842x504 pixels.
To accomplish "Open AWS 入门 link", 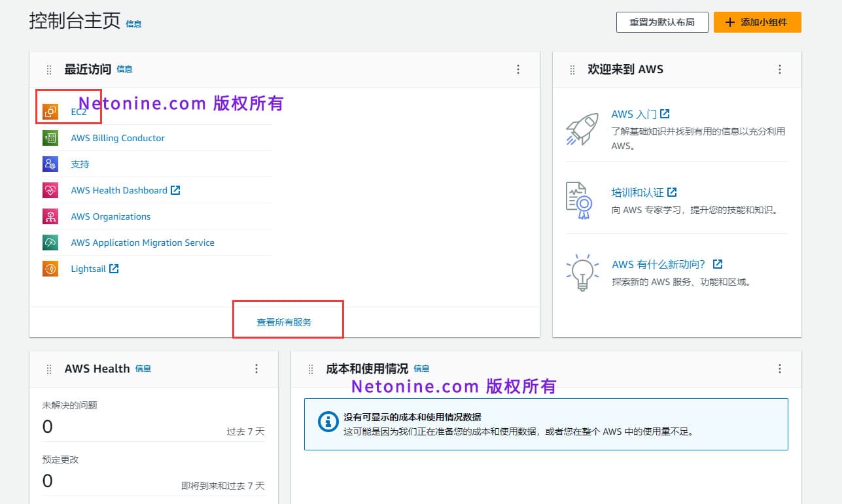I will [634, 114].
